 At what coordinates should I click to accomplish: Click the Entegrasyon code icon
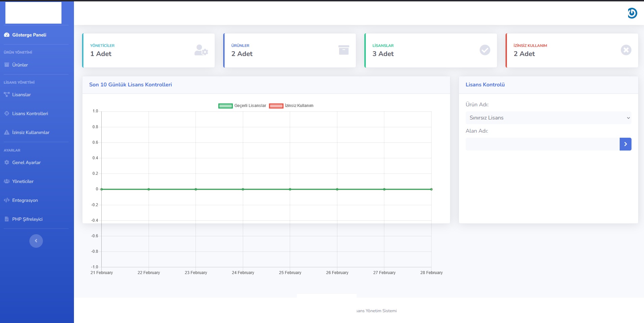coord(6,200)
